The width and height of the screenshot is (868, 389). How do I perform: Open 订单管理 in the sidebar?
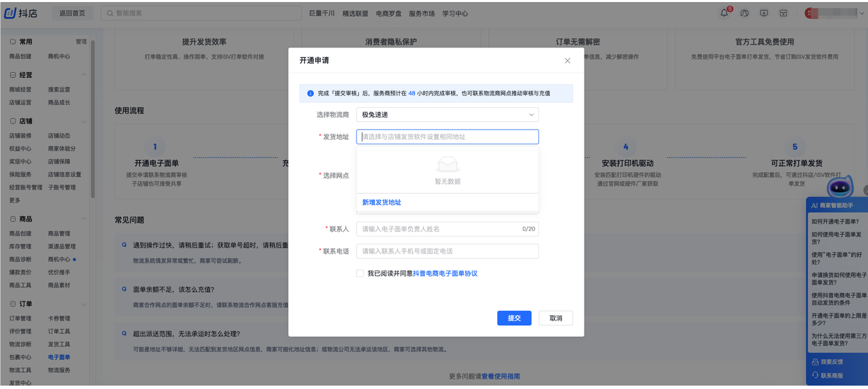coord(20,319)
